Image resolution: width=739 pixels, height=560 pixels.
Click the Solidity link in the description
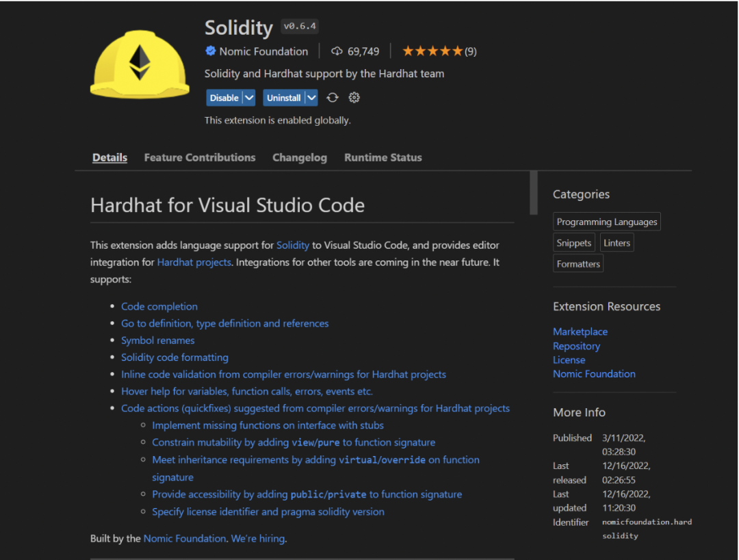coord(293,245)
